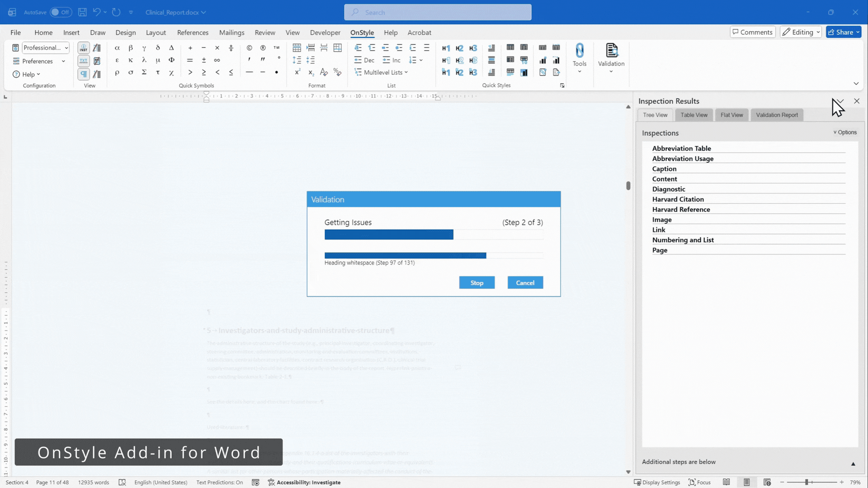
Task: Toggle the TXT view button
Action: tap(84, 61)
